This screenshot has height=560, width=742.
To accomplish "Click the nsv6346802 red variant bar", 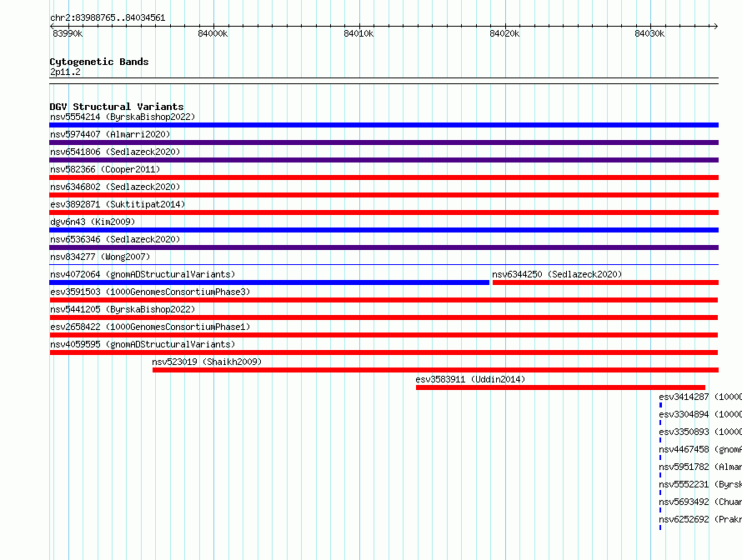I will (384, 195).
